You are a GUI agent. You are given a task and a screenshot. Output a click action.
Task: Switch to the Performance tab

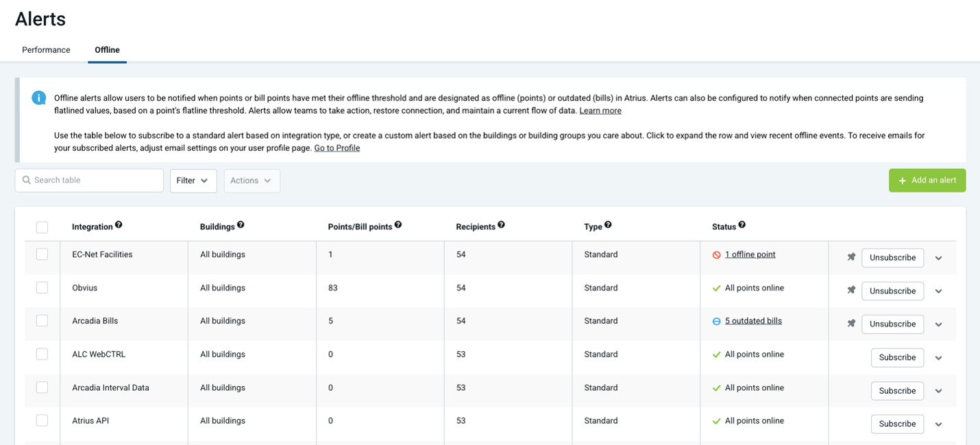(x=46, y=50)
